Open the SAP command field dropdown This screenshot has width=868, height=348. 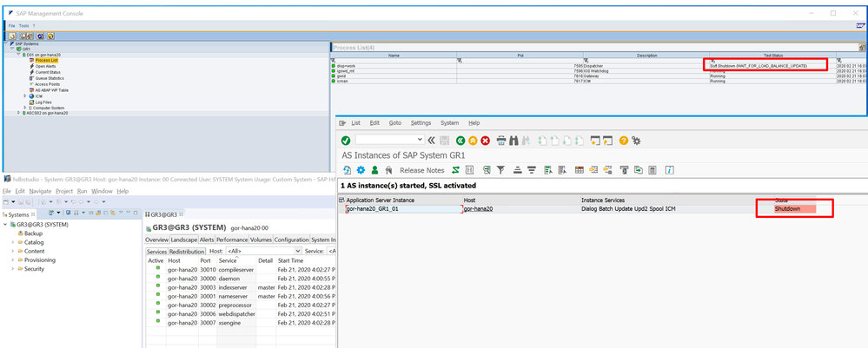(x=420, y=140)
